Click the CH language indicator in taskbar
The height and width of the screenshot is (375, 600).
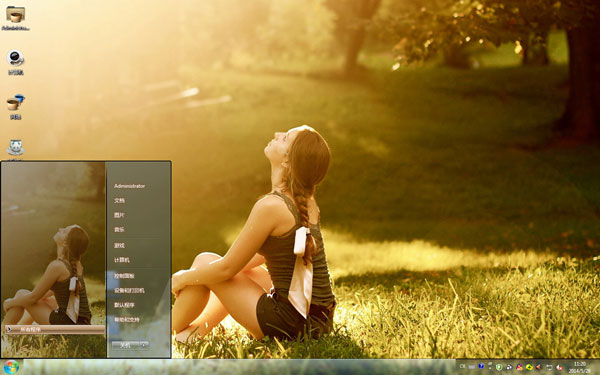[x=462, y=366]
